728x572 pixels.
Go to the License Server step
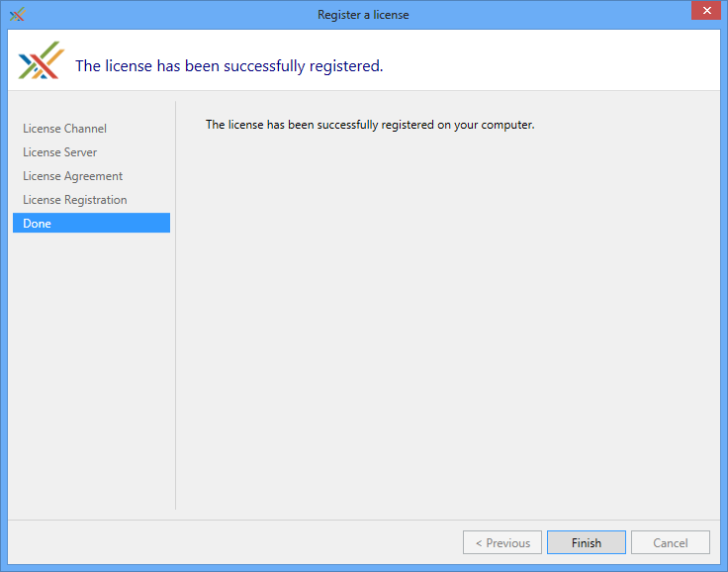[60, 152]
